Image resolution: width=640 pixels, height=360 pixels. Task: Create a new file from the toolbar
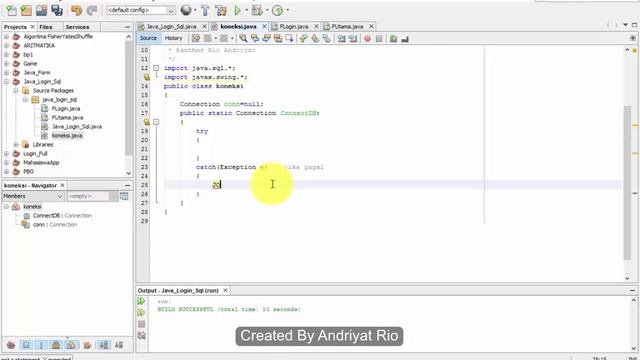[x=11, y=10]
